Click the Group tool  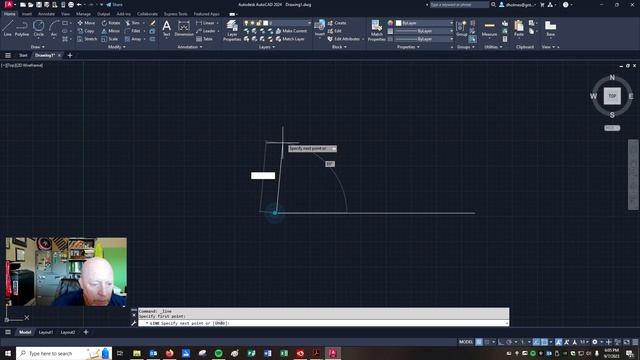pos(462,29)
